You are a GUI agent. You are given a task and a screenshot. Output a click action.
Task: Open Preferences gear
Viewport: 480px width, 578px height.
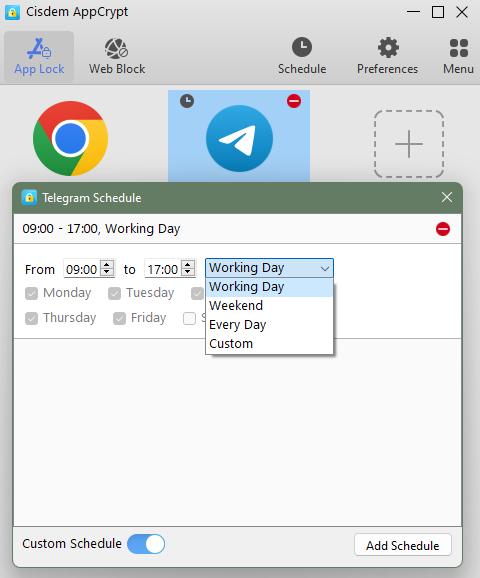(387, 56)
